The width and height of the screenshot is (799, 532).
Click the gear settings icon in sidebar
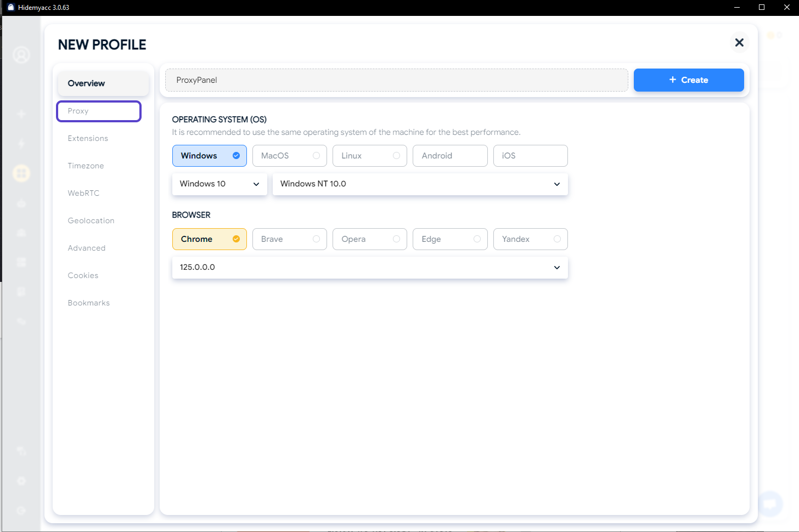pos(21,481)
